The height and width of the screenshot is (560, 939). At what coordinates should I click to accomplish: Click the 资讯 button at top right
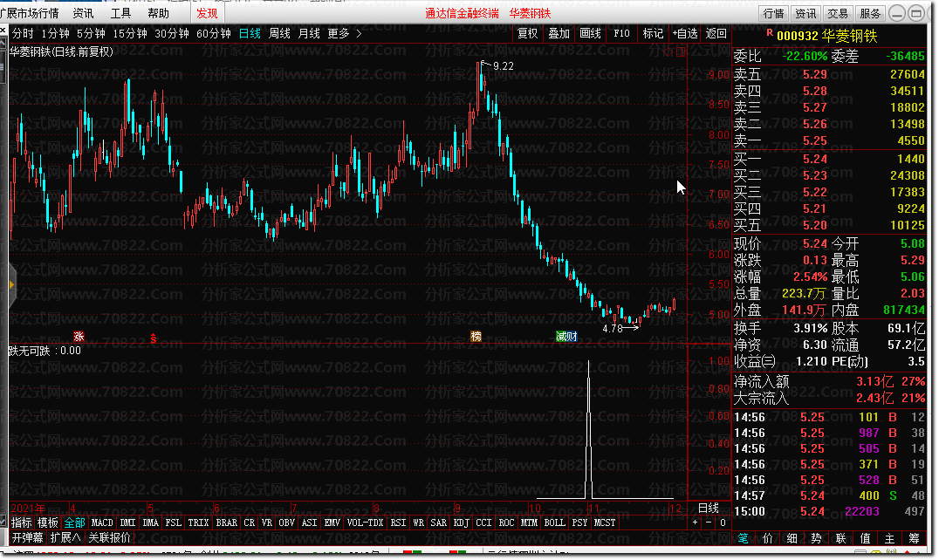[805, 13]
